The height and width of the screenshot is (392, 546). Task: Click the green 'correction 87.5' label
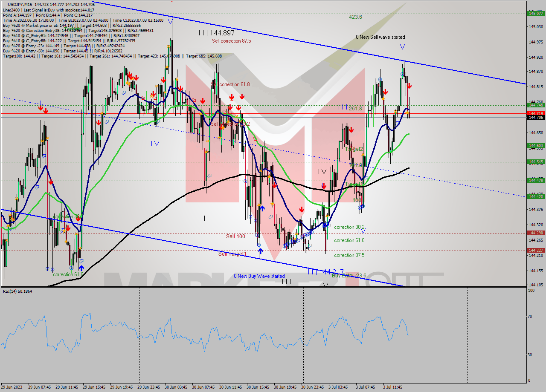click(349, 255)
